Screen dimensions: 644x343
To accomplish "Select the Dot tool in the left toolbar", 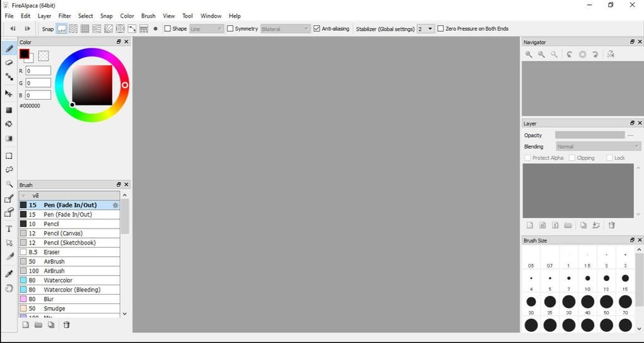I will pyautogui.click(x=9, y=77).
